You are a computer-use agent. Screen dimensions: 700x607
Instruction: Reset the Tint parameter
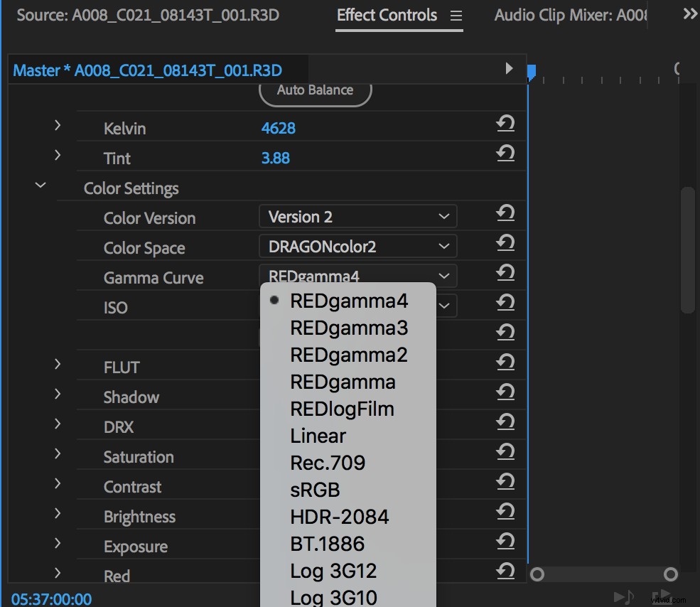505,154
